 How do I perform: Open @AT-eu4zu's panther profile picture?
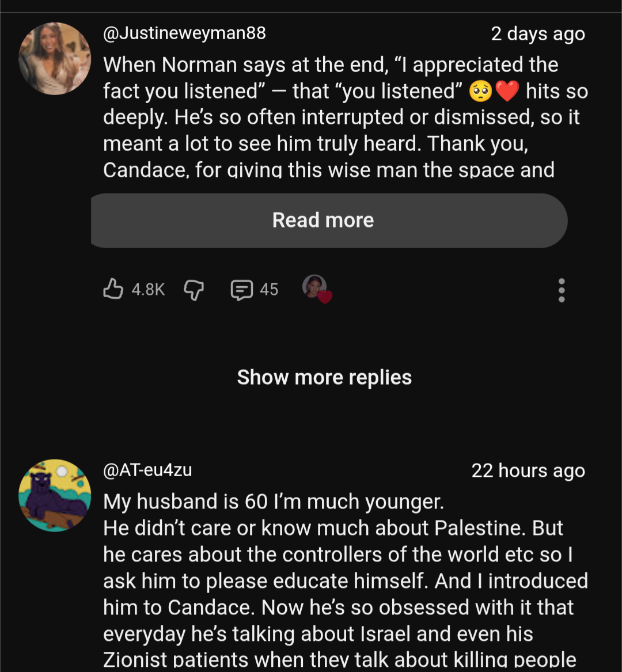(x=55, y=495)
